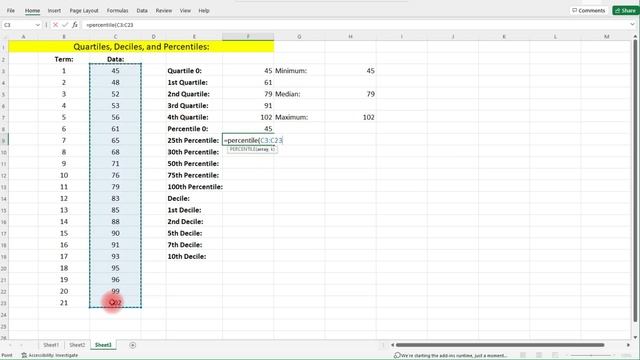Click the horizontal scrollbar's left arrow
The width and height of the screenshot is (640, 360).
392,345
